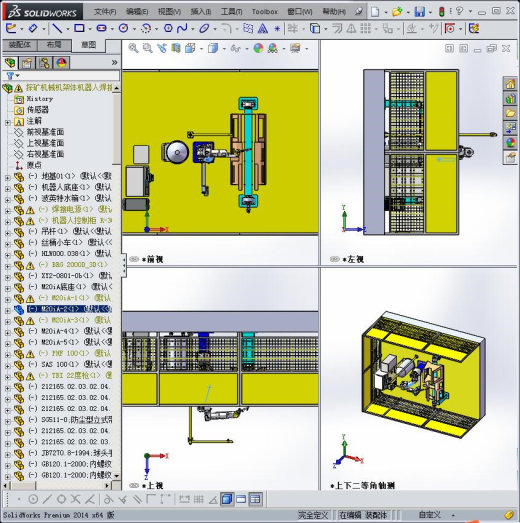This screenshot has height=523, width=520.
Task: Select the Spline sketch tool
Action: tap(182, 29)
